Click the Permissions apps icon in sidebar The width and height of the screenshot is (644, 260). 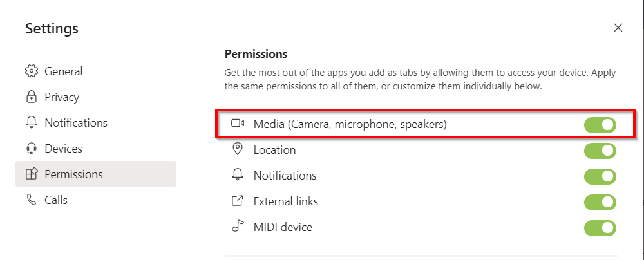tap(31, 174)
